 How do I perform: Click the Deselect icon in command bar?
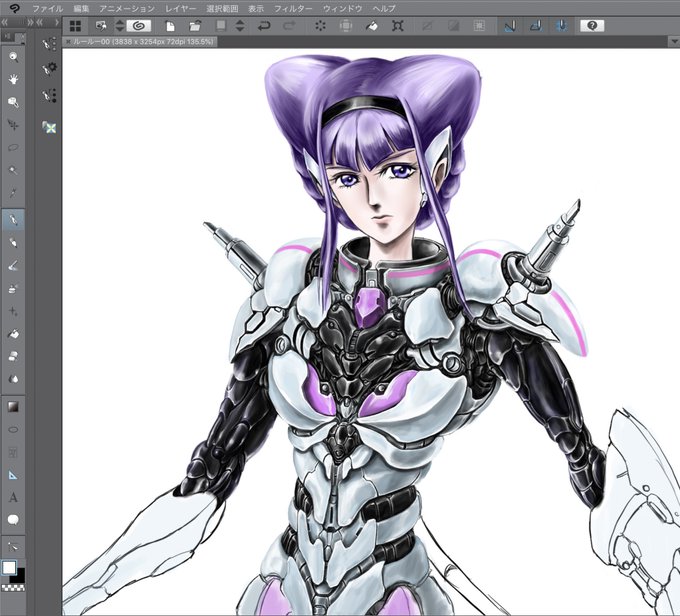pyautogui.click(x=428, y=26)
